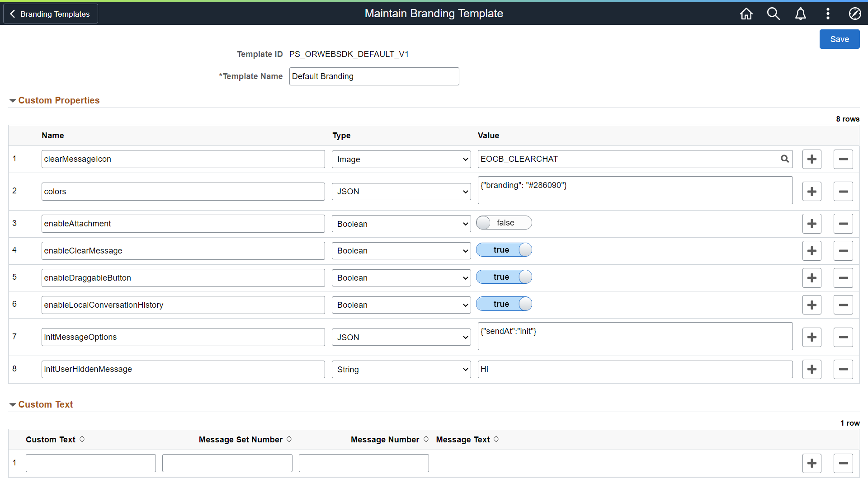Open the Type dropdown for colors row
This screenshot has width=868, height=488.
401,192
